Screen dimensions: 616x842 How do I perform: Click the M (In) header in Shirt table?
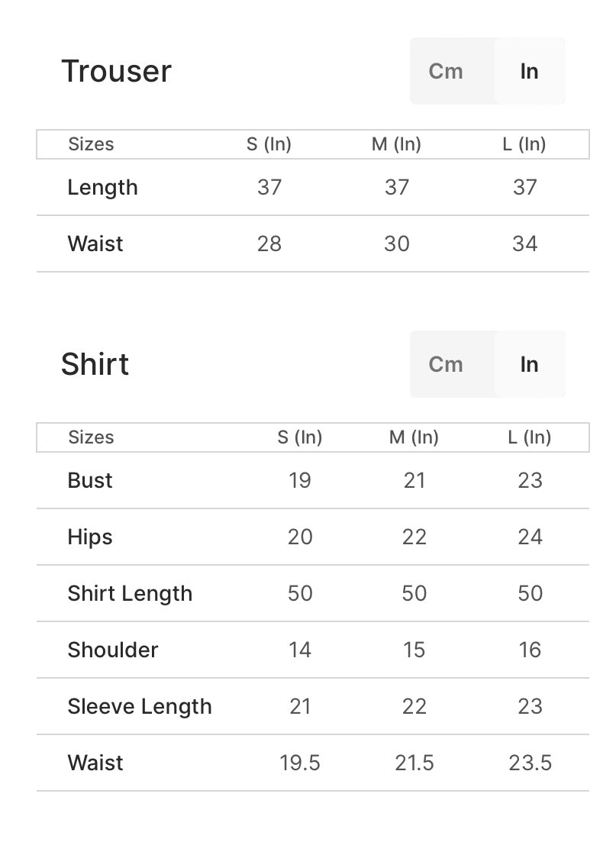(x=414, y=437)
